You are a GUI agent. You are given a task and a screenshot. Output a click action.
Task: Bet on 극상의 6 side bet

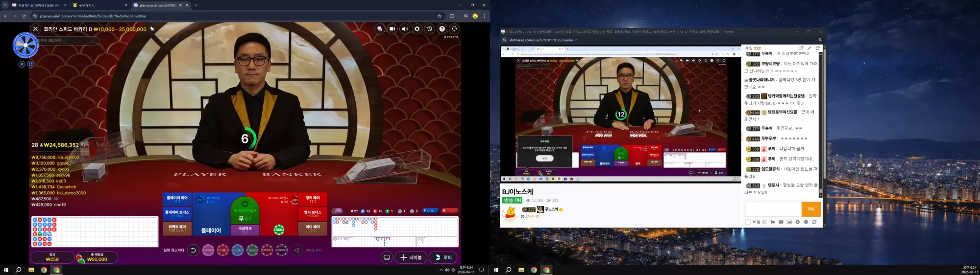245,229
